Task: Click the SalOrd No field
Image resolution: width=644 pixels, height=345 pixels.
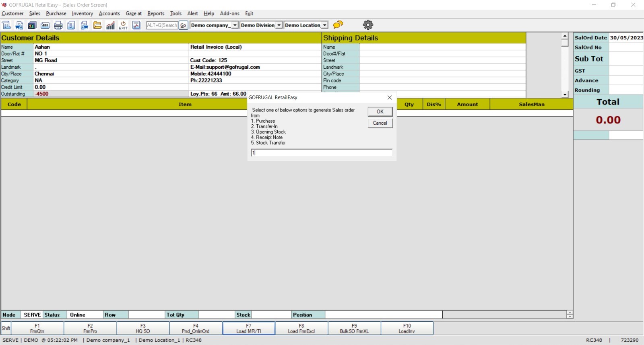Action: point(626,47)
